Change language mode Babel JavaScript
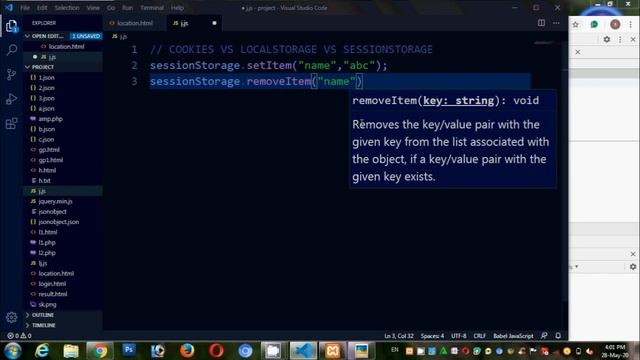The height and width of the screenshot is (360, 640). coord(513,336)
